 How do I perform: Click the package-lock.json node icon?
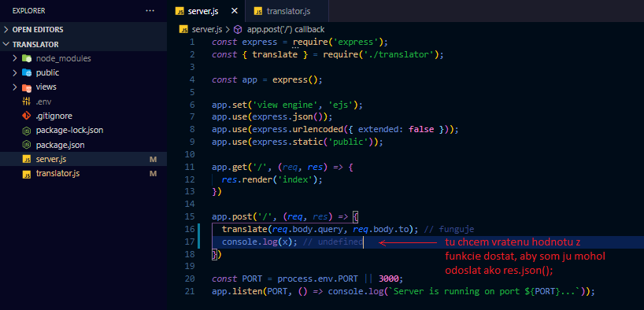click(x=27, y=131)
